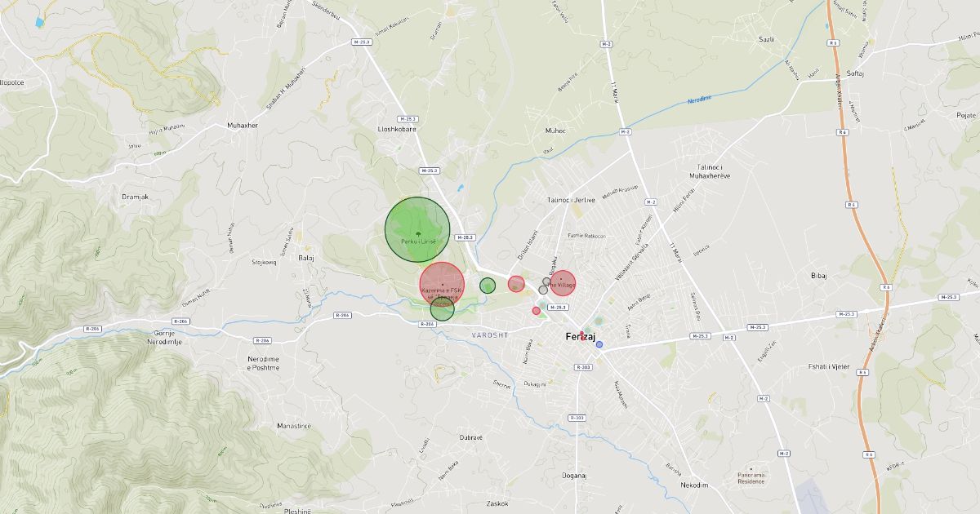Click the tree icon inside Parku i Lirisë
Image resolution: width=980 pixels, height=514 pixels.
point(417,233)
